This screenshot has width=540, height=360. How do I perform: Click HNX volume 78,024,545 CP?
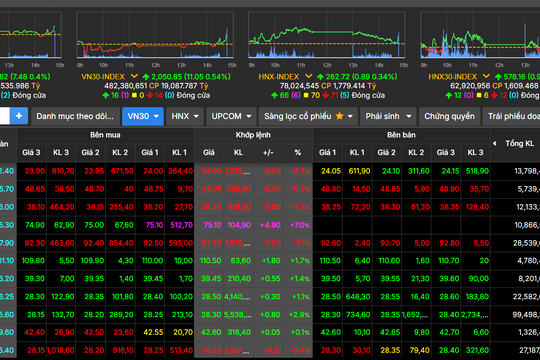[304, 86]
